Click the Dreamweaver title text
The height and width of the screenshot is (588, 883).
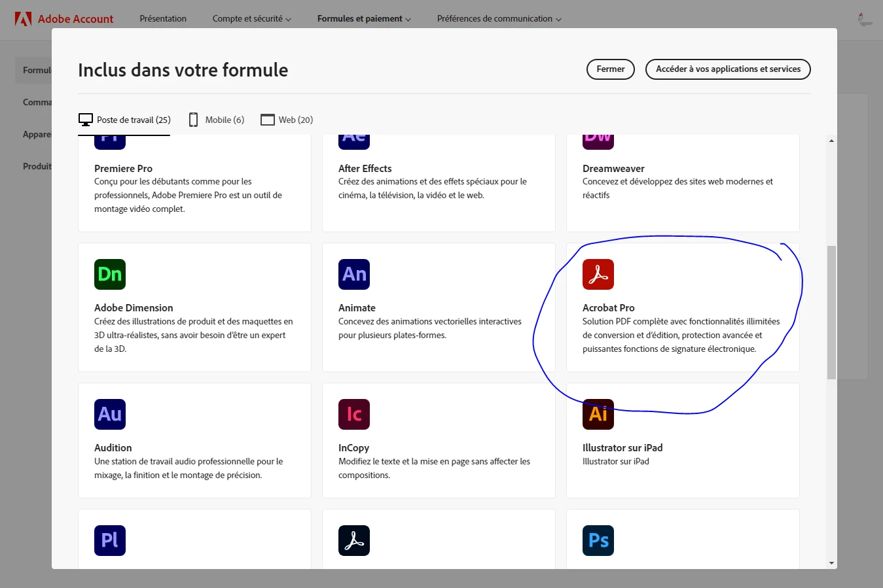613,168
